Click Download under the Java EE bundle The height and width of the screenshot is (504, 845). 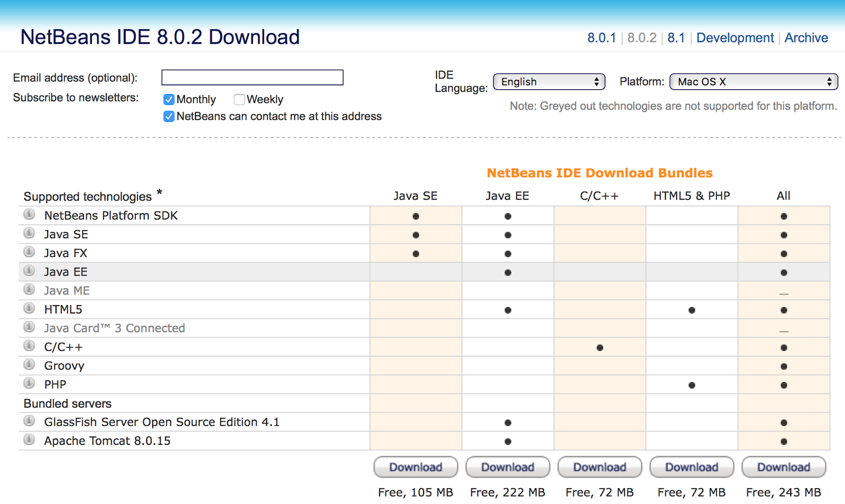pyautogui.click(x=508, y=467)
